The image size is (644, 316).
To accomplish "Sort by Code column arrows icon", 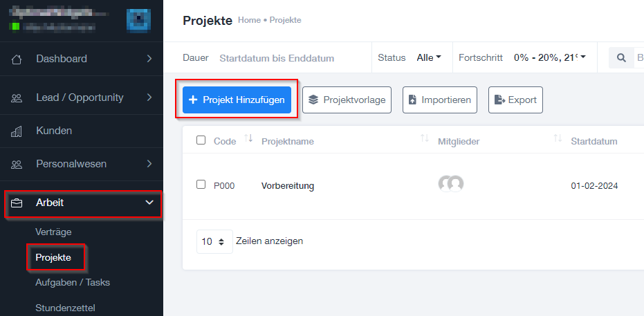I will [x=248, y=138].
